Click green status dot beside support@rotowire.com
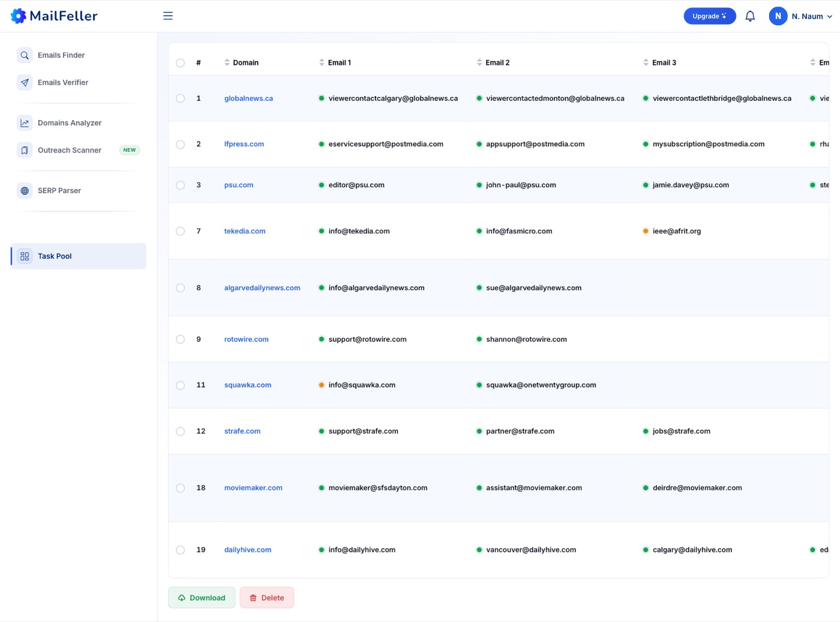This screenshot has width=840, height=622. 322,339
